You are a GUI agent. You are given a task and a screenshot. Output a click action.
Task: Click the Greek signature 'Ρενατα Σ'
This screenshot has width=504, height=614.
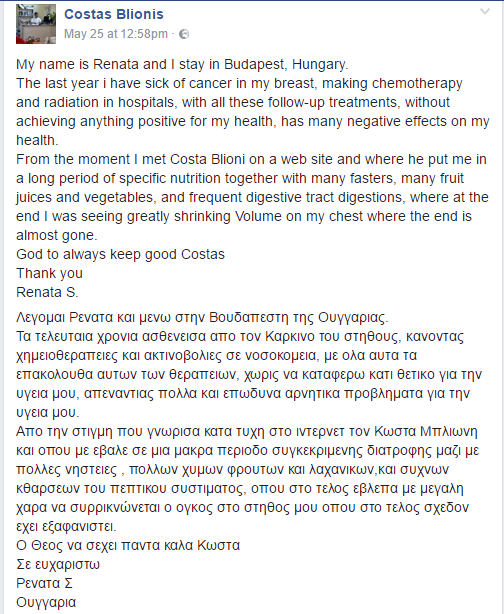(x=44, y=583)
